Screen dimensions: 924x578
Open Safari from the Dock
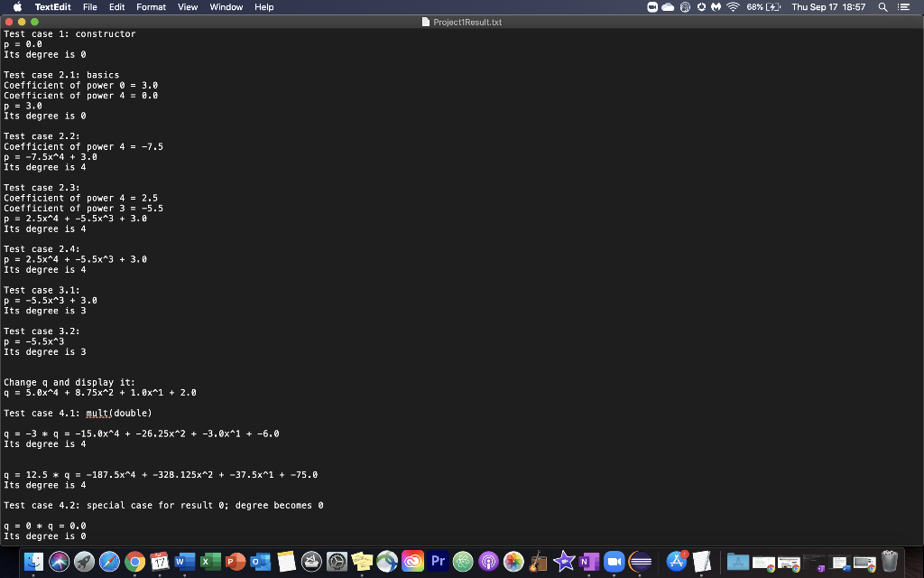click(109, 562)
